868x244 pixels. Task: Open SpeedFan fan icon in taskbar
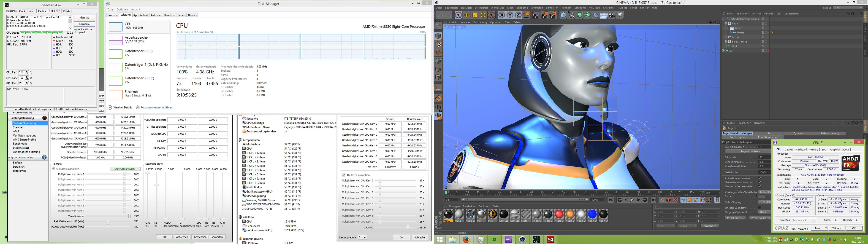click(x=537, y=239)
